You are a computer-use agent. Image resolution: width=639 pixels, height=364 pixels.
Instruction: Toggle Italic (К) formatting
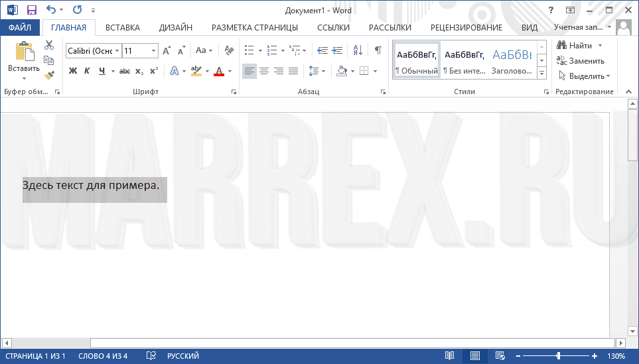87,71
